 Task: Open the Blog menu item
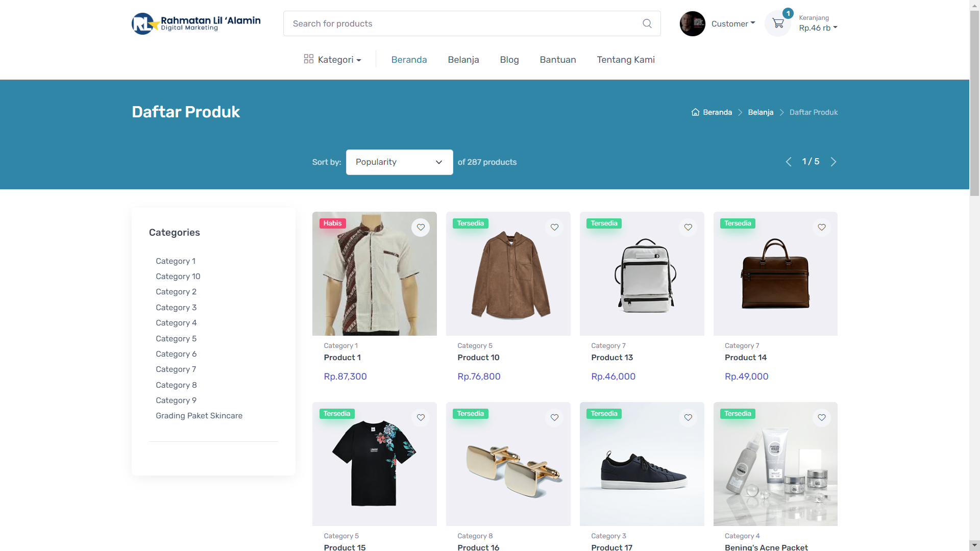(509, 60)
